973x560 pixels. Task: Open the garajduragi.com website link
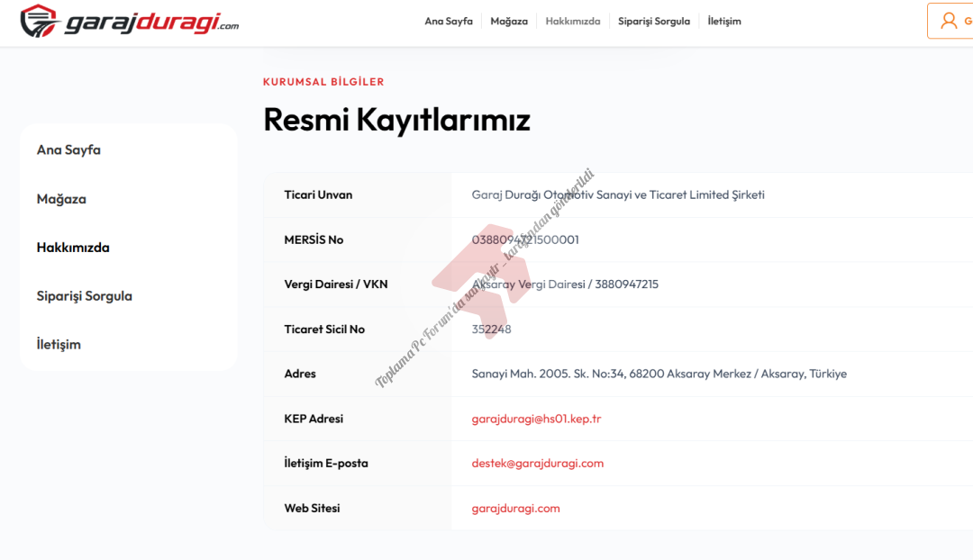click(x=515, y=508)
